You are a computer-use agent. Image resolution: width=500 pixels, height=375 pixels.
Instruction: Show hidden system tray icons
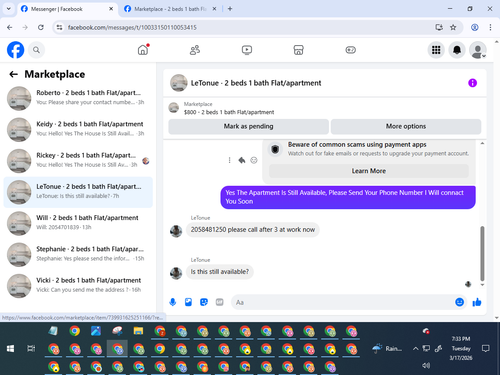coord(416,349)
